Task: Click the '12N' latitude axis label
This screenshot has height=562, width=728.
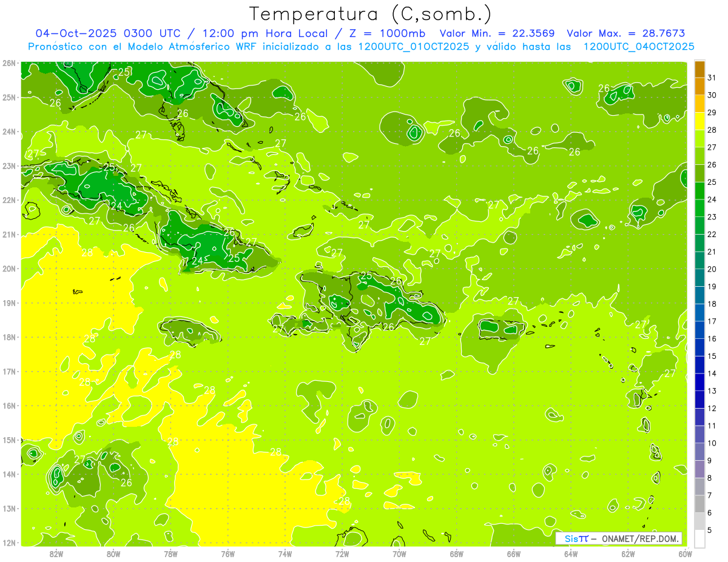Action: pyautogui.click(x=9, y=543)
